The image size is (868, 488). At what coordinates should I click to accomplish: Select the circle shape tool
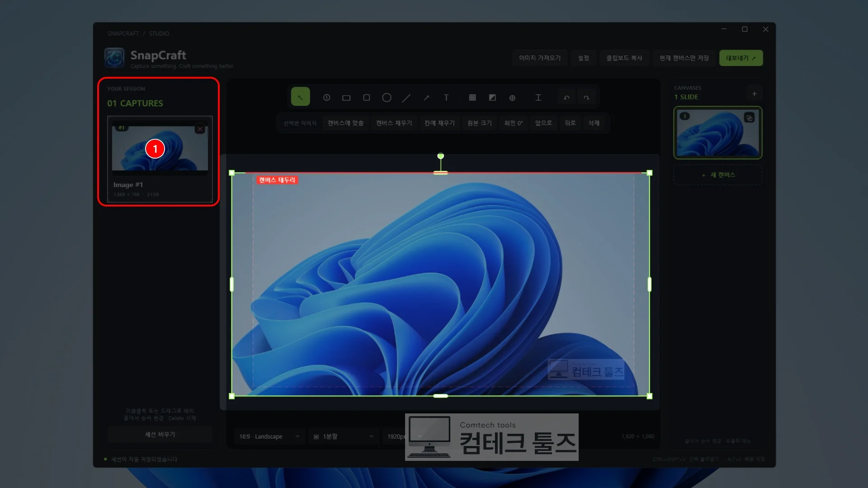click(x=387, y=98)
